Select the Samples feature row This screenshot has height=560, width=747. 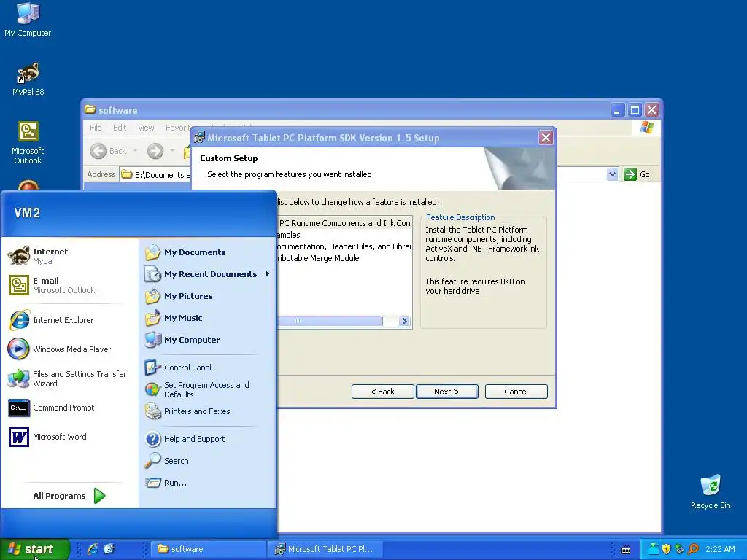pyautogui.click(x=289, y=235)
